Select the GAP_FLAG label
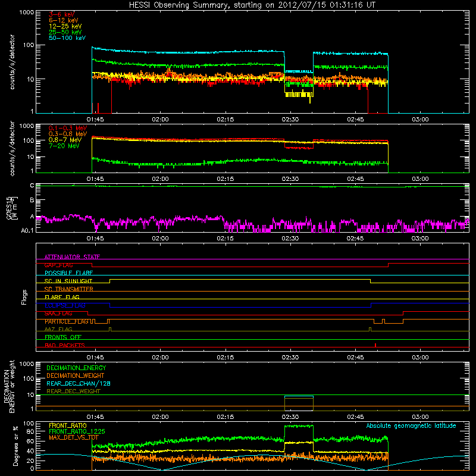 pyautogui.click(x=58, y=265)
